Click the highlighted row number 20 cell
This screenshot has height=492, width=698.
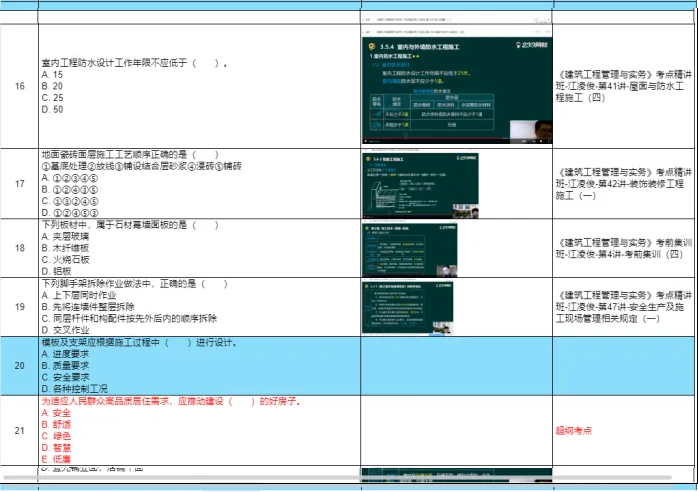pos(19,365)
